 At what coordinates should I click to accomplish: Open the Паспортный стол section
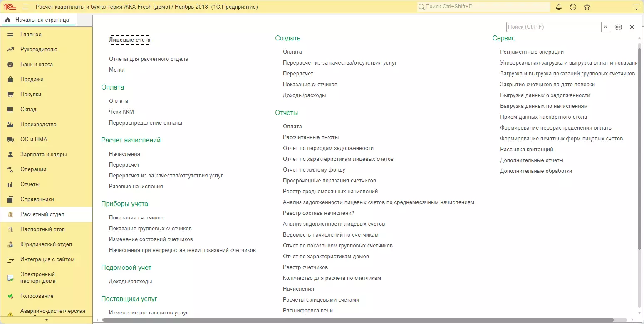point(46,229)
